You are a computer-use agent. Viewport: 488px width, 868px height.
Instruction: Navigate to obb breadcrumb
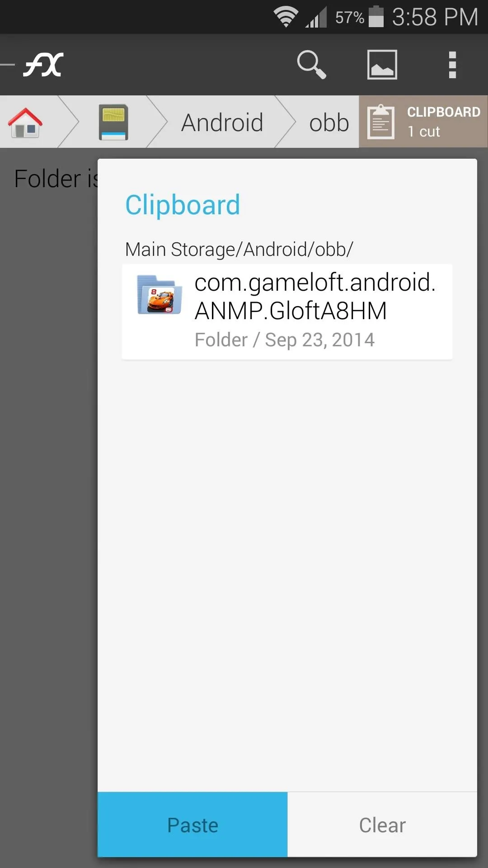pyautogui.click(x=329, y=123)
